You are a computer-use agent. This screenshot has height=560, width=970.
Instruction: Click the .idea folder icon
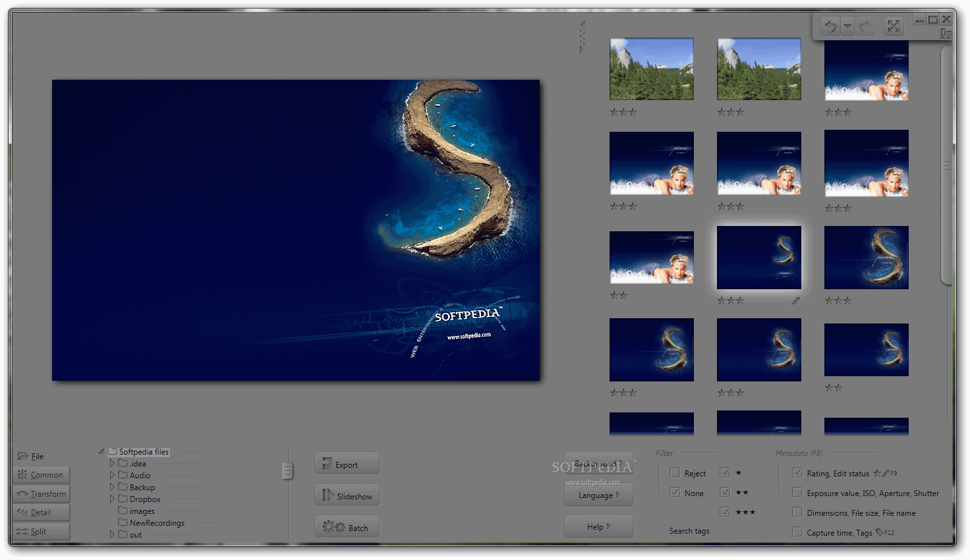click(x=123, y=463)
